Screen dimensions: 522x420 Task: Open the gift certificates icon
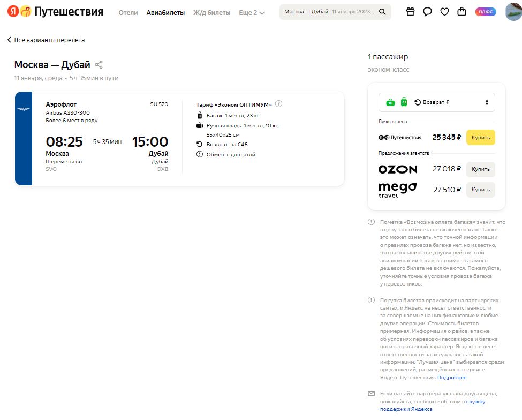(410, 12)
